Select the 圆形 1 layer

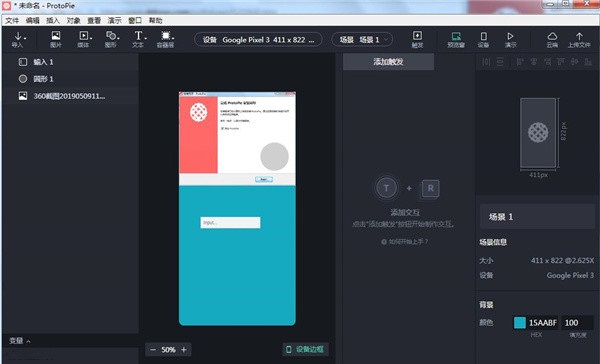(71, 79)
